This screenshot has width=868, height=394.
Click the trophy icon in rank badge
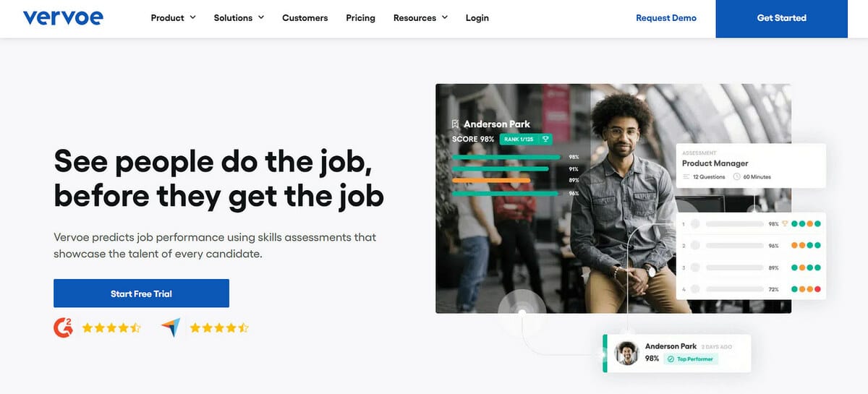tap(545, 139)
